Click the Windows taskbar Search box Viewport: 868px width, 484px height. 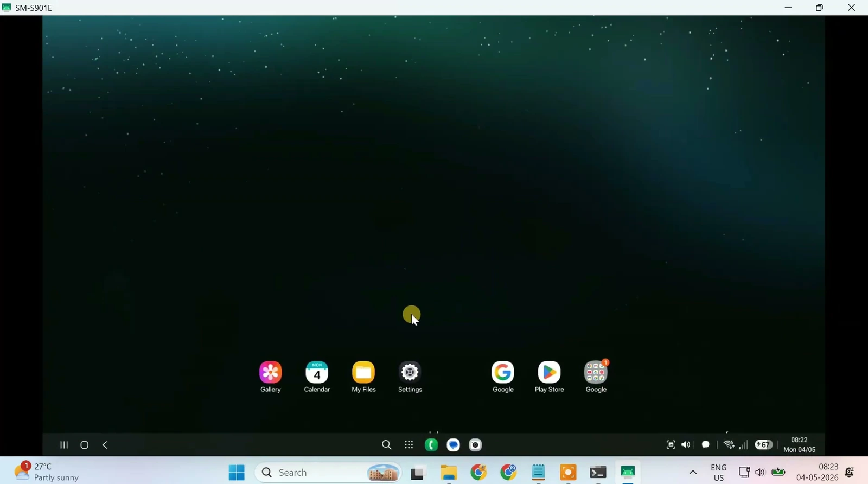[x=329, y=473]
